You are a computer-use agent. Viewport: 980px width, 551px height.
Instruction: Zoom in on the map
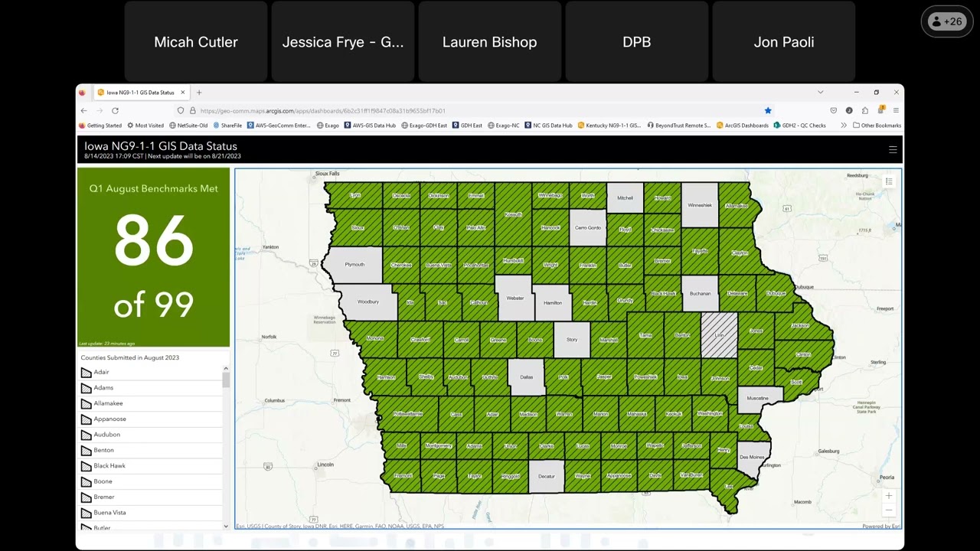point(889,496)
